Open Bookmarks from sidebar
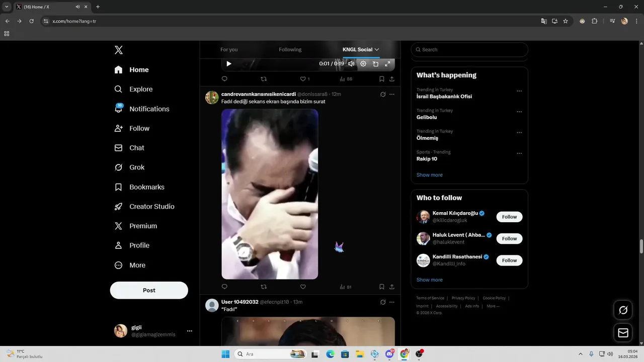The height and width of the screenshot is (362, 644). [139, 187]
